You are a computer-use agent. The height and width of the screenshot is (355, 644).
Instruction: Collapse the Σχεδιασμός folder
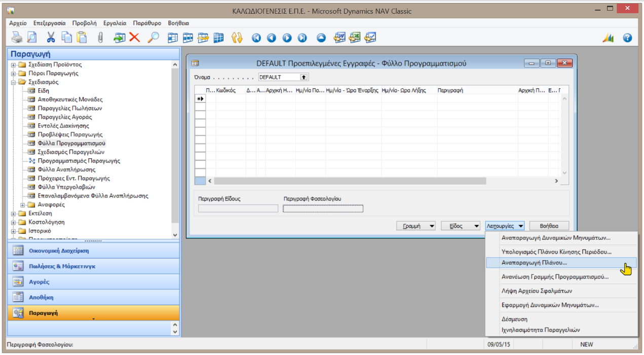coord(13,82)
